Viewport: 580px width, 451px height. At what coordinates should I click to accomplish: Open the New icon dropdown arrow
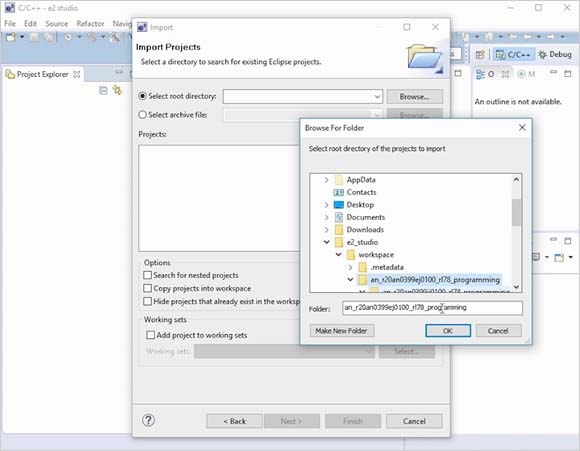(x=22, y=37)
